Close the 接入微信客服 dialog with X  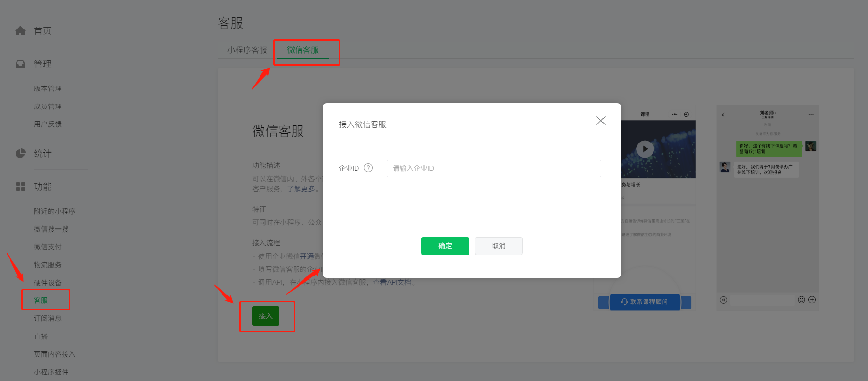coord(601,120)
